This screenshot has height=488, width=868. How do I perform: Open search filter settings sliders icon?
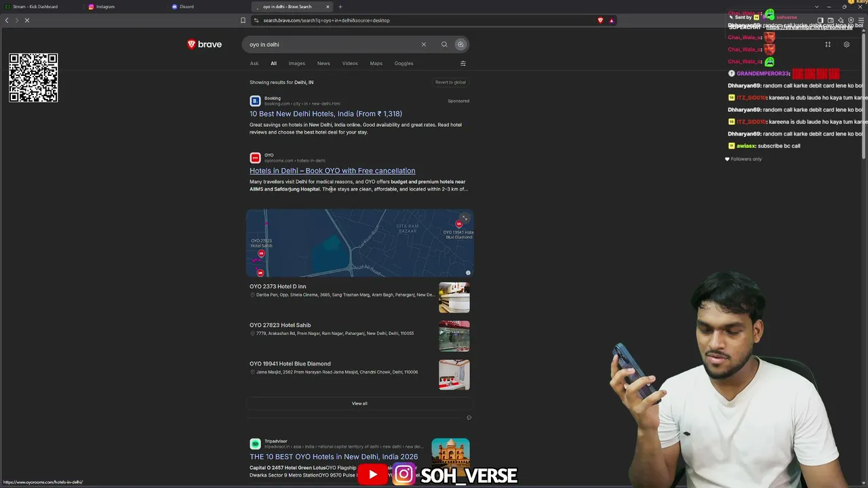(x=463, y=64)
